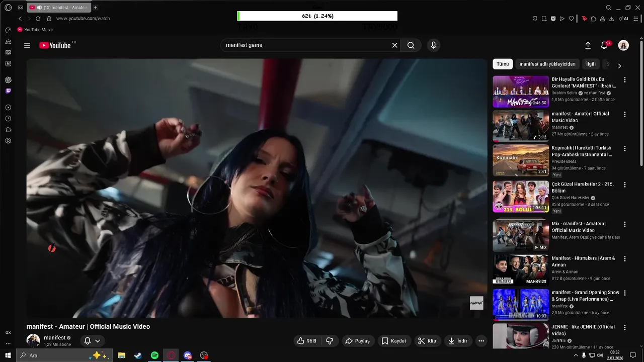Viewport: 644px width, 362px height.
Task: Open the red Tp extension icon
Action: coord(584,19)
